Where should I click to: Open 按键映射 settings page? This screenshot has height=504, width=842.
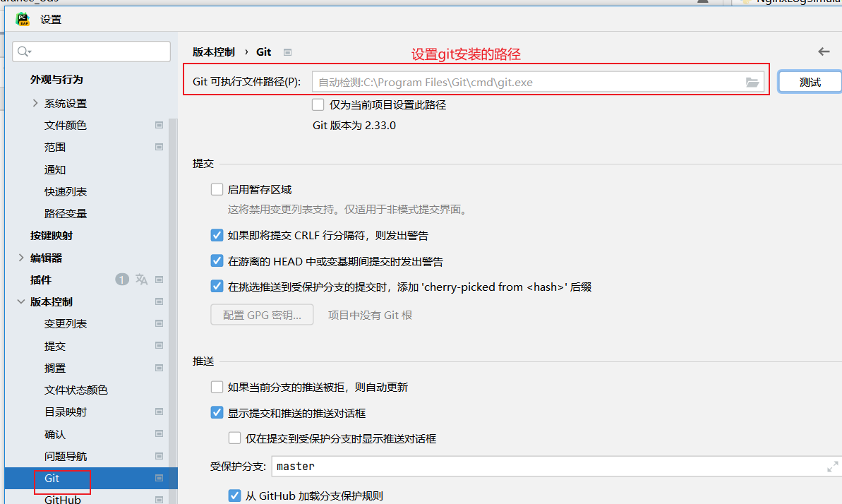pyautogui.click(x=51, y=235)
